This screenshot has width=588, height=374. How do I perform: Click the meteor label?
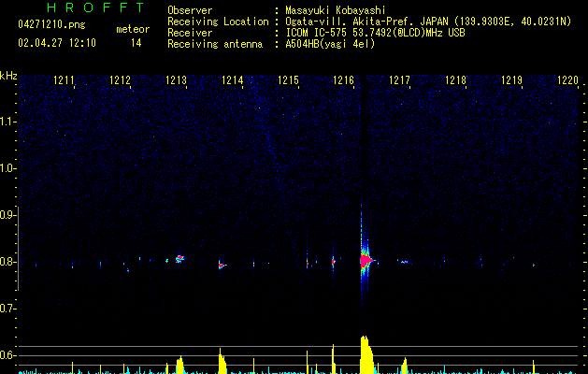point(133,29)
